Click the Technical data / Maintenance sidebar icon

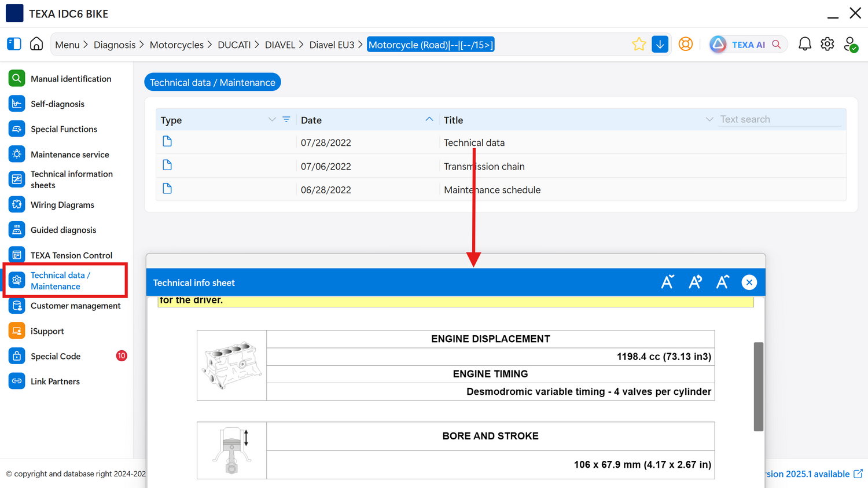click(x=17, y=281)
